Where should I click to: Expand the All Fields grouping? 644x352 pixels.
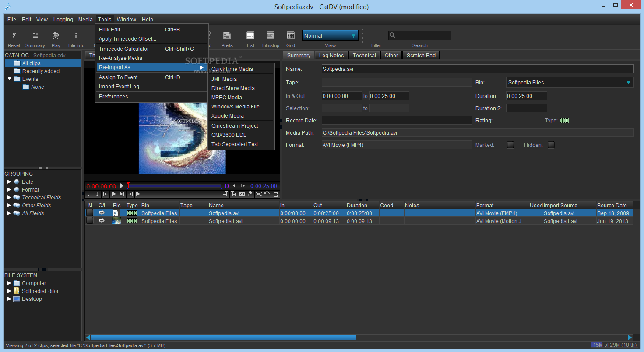9,213
